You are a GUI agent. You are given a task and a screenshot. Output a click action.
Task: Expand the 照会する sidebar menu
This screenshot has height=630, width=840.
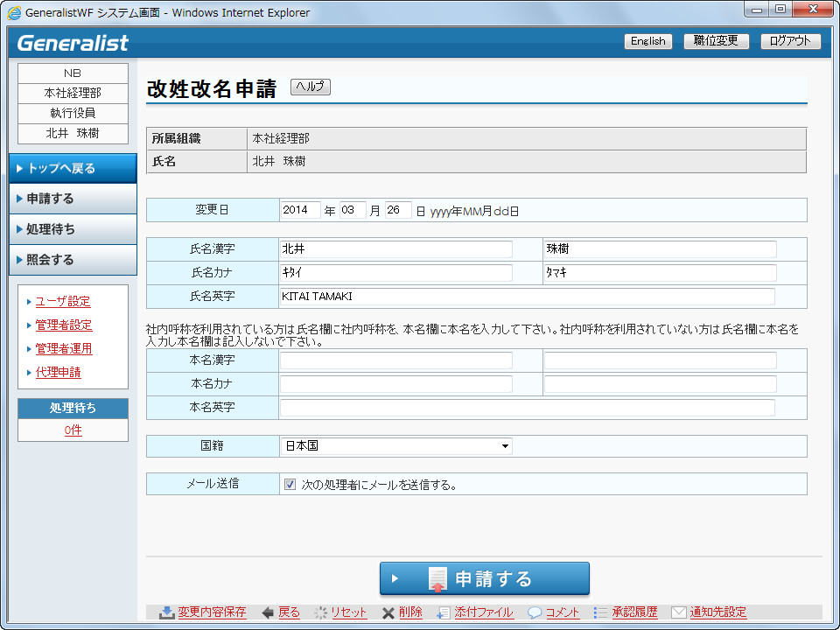point(73,260)
